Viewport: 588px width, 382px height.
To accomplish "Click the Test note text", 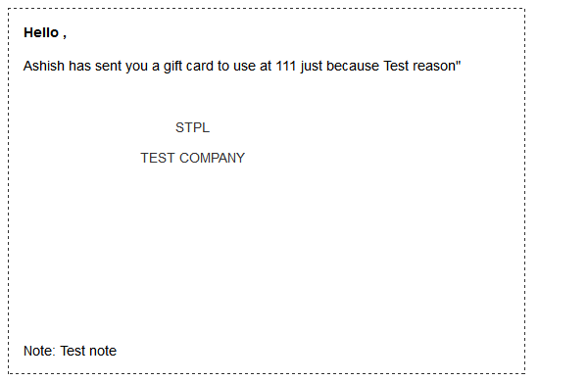I will click(88, 351).
